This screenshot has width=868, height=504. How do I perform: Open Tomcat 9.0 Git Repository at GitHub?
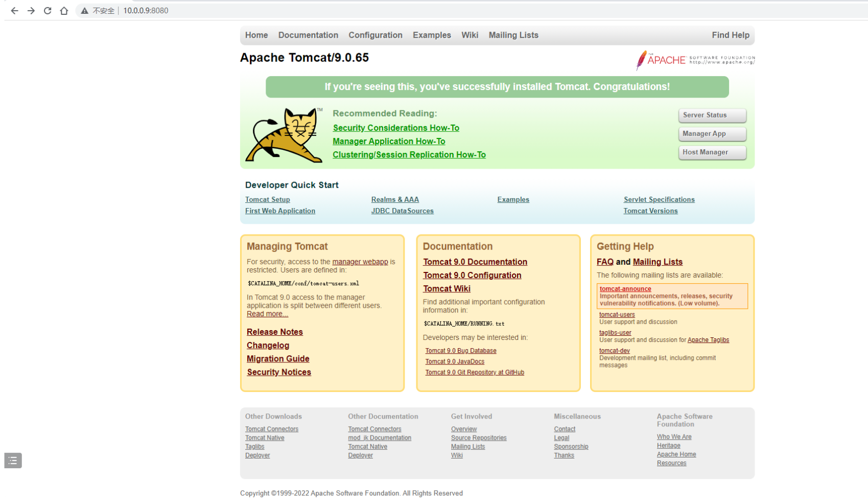(475, 372)
